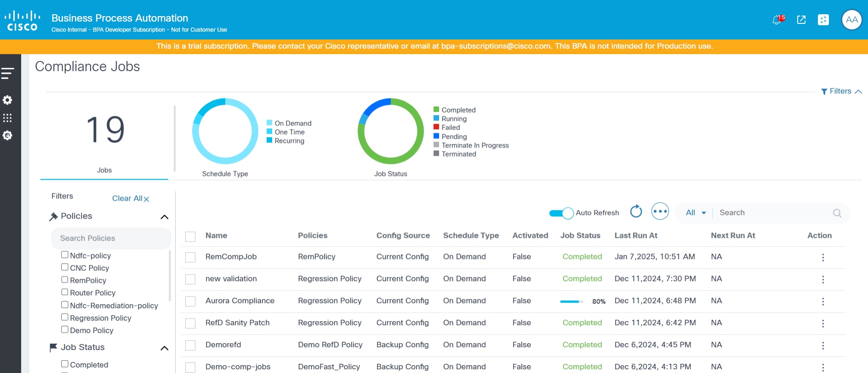Sort by Job Status column header
Image resolution: width=868 pixels, height=373 pixels.
tap(580, 235)
